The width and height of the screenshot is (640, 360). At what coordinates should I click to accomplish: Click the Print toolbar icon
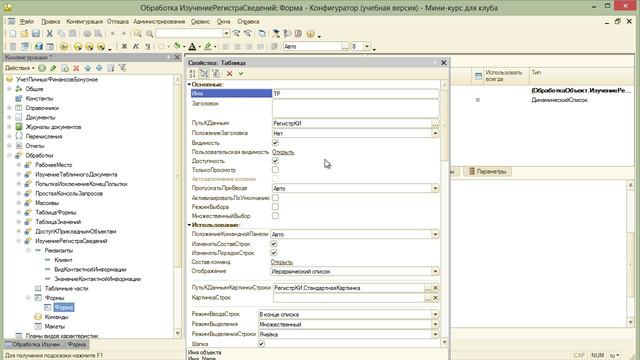click(87, 34)
